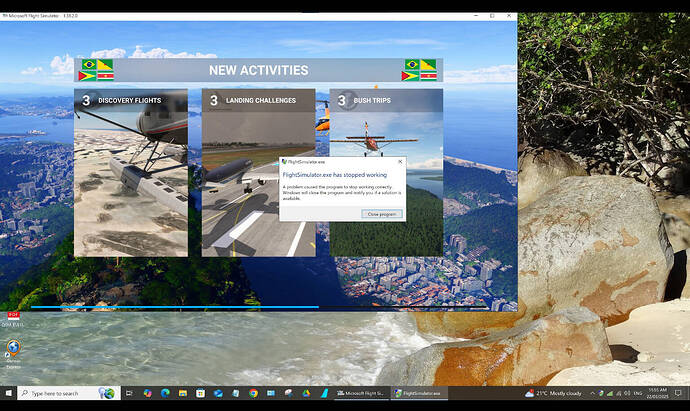690x411 pixels.
Task: Open File Explorer from the taskbar
Action: [x=183, y=393]
